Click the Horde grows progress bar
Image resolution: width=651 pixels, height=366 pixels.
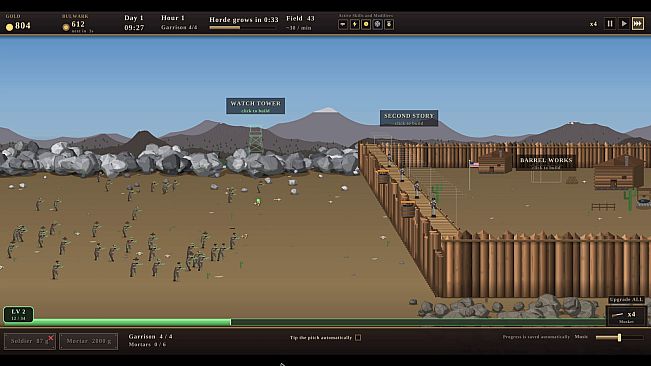tap(243, 28)
